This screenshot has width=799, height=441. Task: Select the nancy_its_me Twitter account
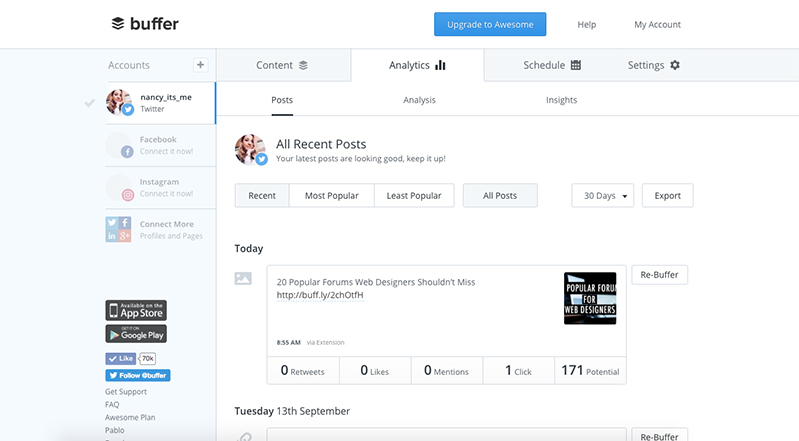pos(161,102)
